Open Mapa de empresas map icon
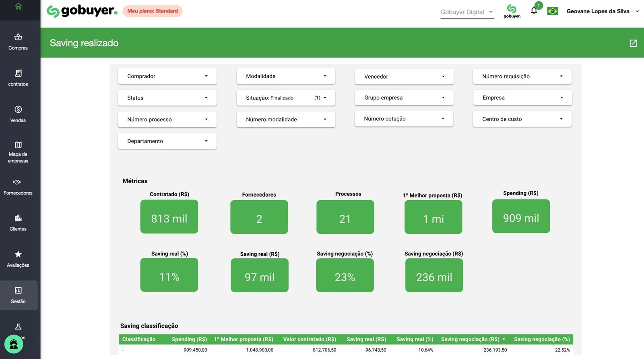 pos(18,145)
